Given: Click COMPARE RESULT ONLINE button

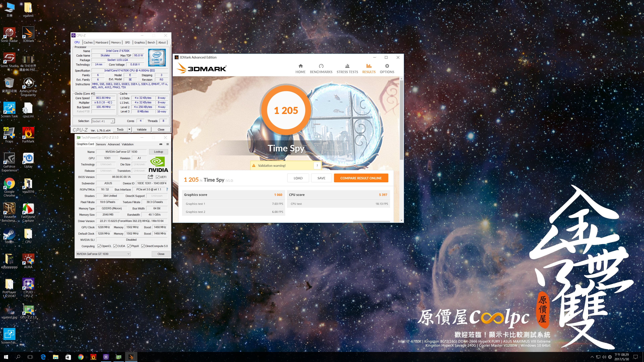Looking at the screenshot, I should [361, 178].
